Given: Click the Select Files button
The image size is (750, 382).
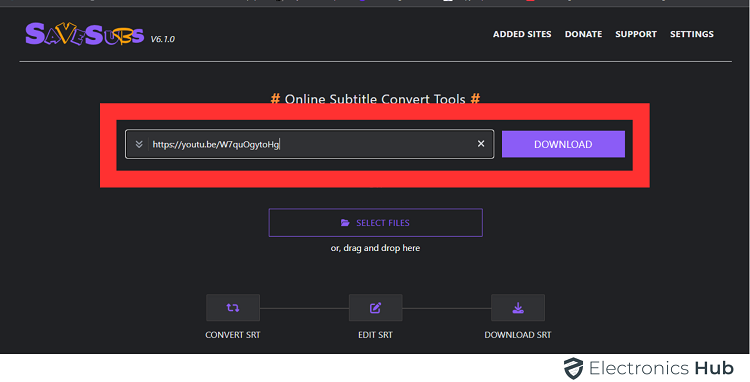Looking at the screenshot, I should click(375, 223).
